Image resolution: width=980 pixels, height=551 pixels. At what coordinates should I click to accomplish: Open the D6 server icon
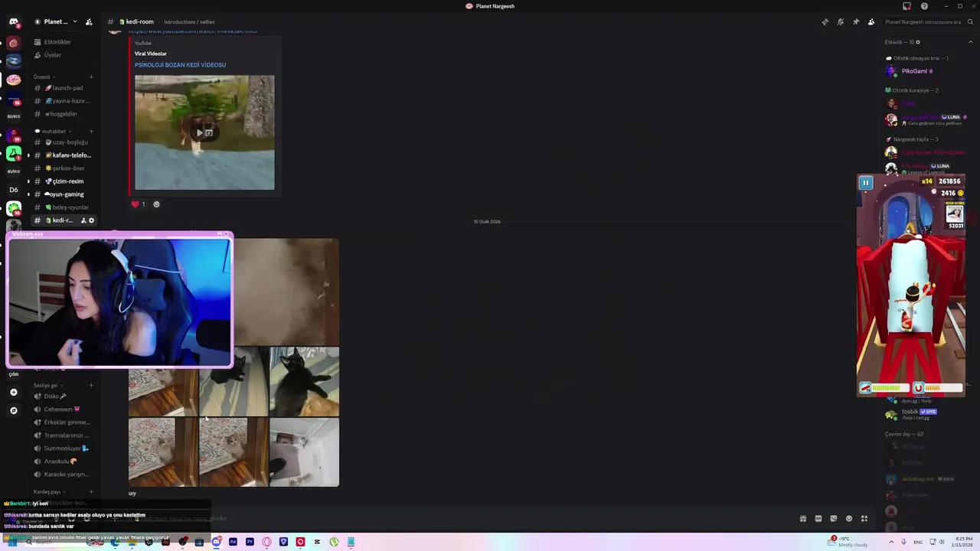click(13, 190)
